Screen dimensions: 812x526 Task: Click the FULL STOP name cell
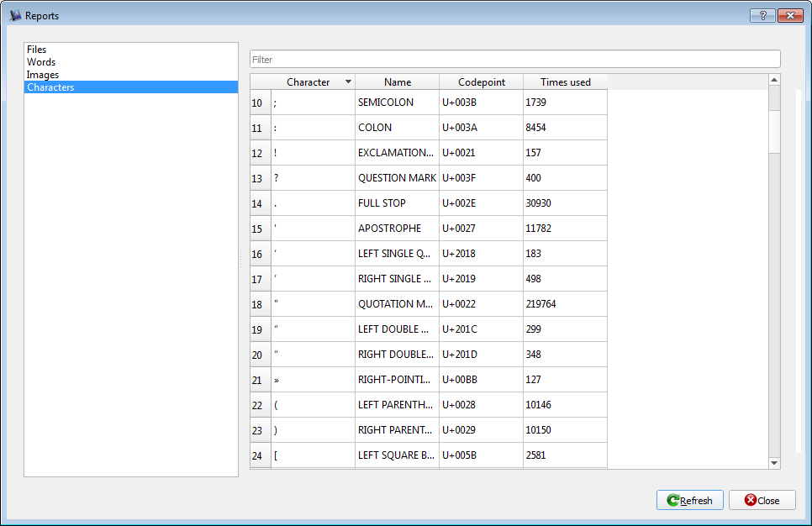398,203
